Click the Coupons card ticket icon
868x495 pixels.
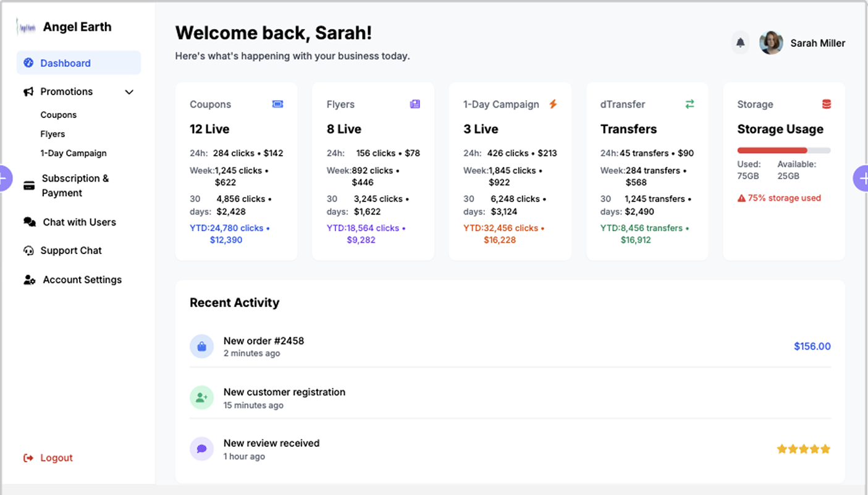coord(277,104)
